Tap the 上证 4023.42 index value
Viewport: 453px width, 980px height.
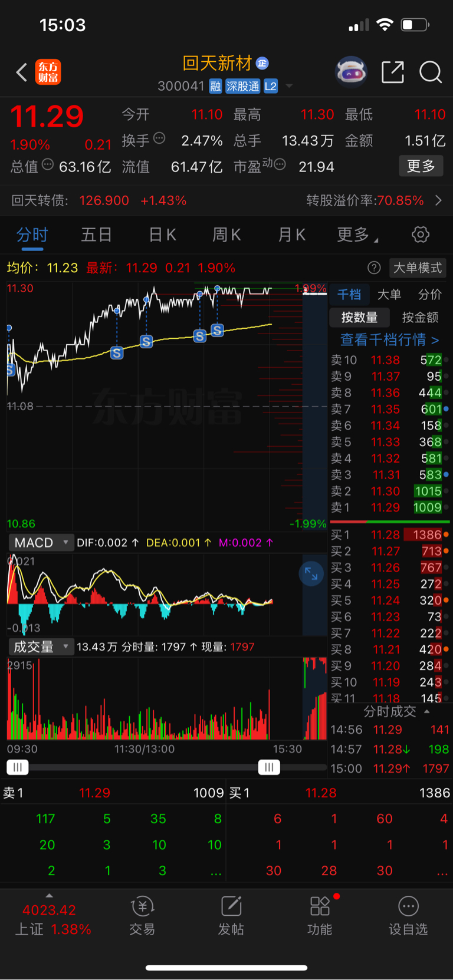49,910
